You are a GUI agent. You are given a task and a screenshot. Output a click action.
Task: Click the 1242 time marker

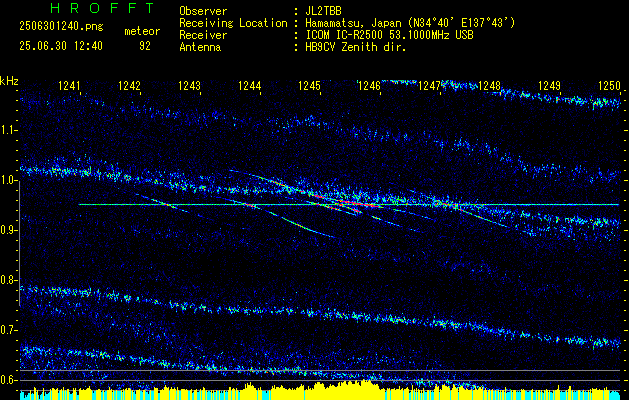tap(129, 86)
